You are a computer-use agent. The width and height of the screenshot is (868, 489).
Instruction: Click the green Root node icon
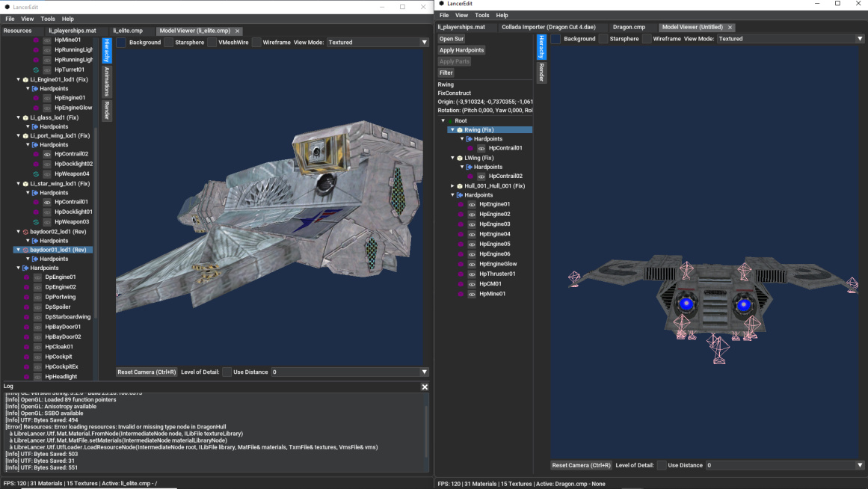point(450,120)
